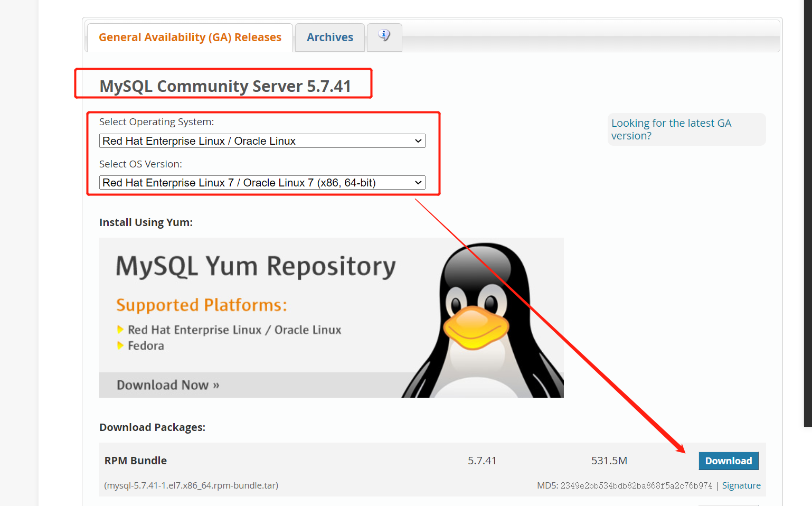Image resolution: width=812 pixels, height=506 pixels.
Task: Click the mysql-5.7.41 bundle filename
Action: [192, 485]
